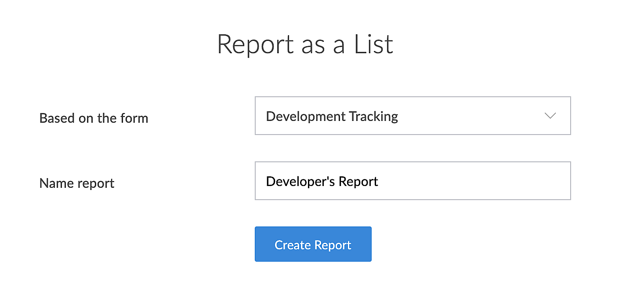Click the 'Based on the form' label
This screenshot has width=644, height=292.
(94, 118)
